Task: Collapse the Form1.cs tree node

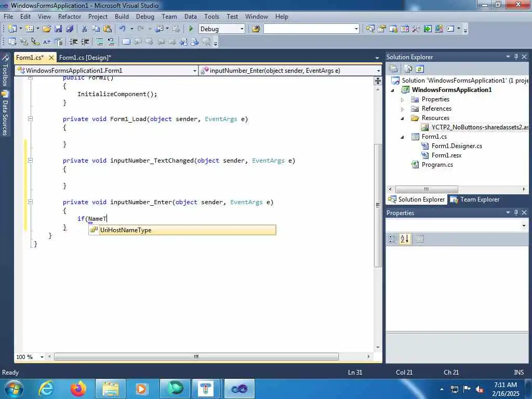Action: [403, 137]
